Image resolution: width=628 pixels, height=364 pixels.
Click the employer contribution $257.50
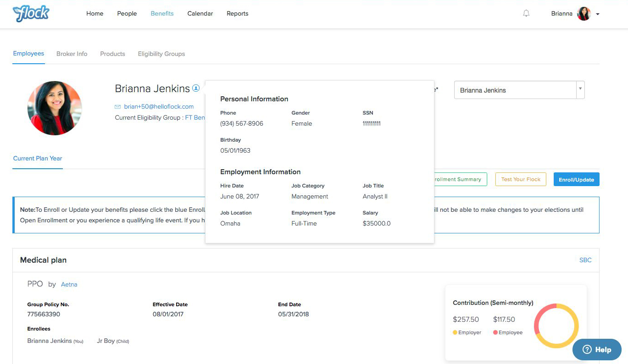click(466, 320)
